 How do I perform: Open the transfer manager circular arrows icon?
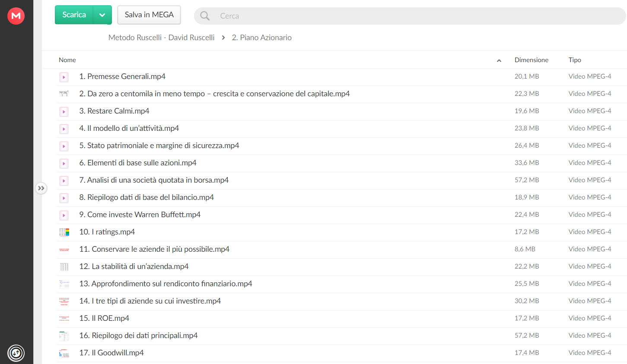click(16, 353)
